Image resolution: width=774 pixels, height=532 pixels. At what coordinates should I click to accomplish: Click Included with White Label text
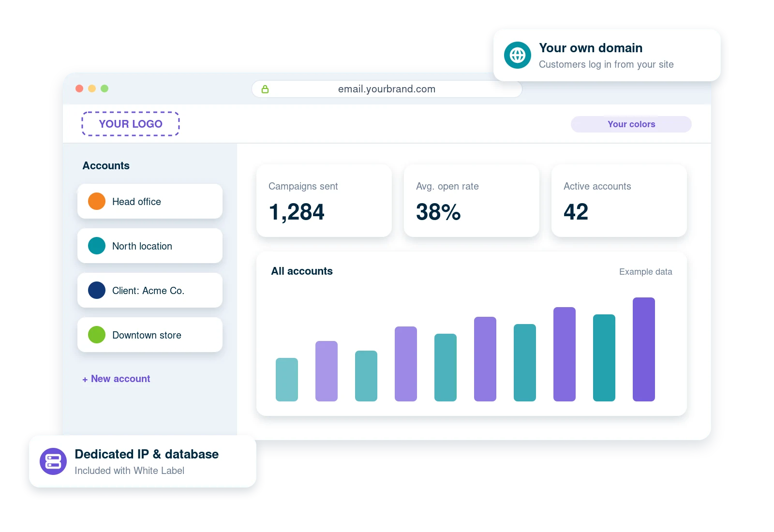pos(129,471)
